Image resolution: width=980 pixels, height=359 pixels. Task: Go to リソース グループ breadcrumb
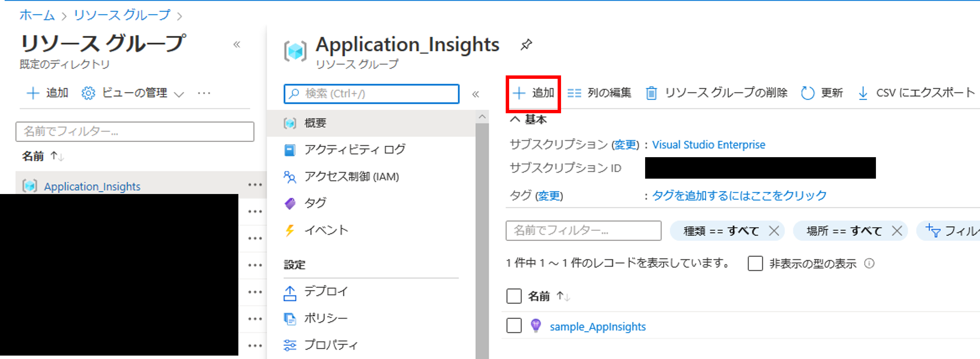tap(122, 15)
